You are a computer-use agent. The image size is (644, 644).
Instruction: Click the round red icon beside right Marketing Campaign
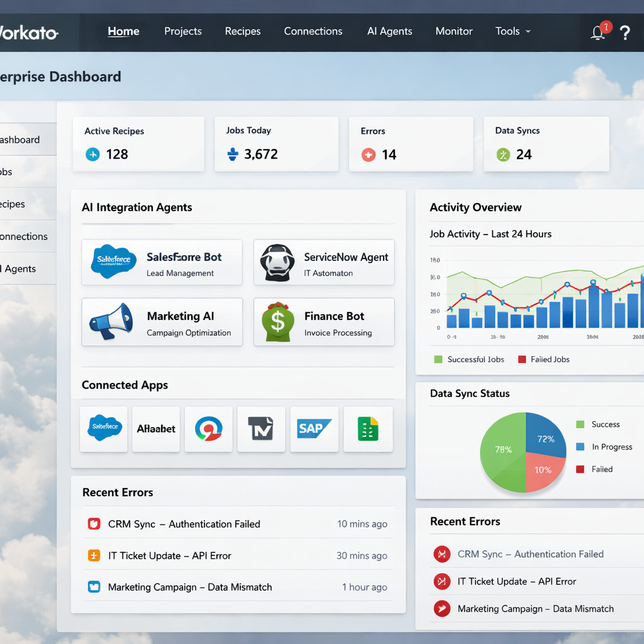click(x=442, y=608)
